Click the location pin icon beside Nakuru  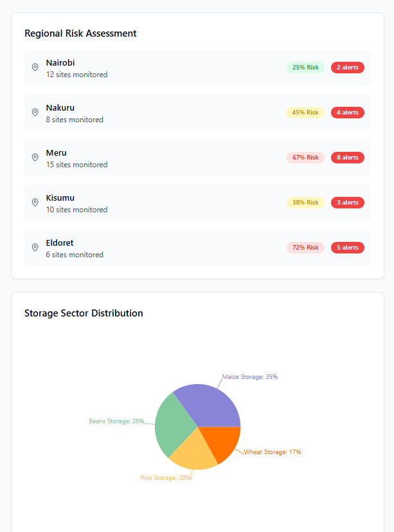click(35, 113)
